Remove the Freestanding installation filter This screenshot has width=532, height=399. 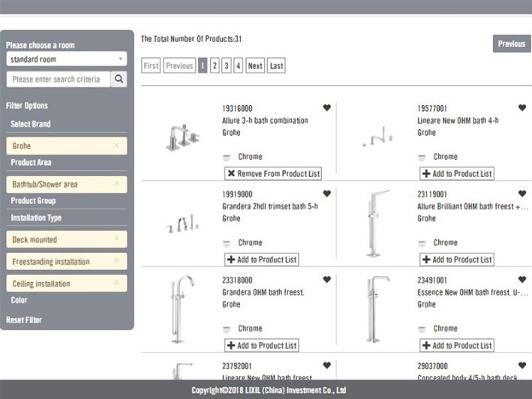pos(116,260)
